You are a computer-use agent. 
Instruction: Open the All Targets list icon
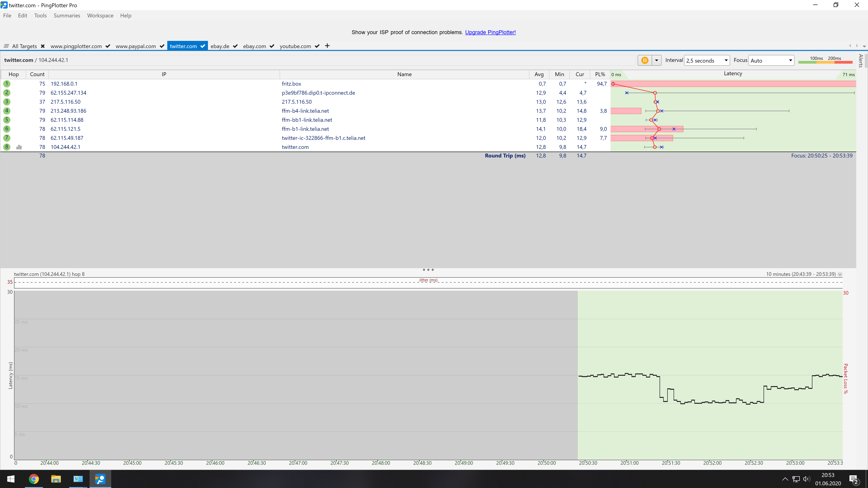(6, 46)
